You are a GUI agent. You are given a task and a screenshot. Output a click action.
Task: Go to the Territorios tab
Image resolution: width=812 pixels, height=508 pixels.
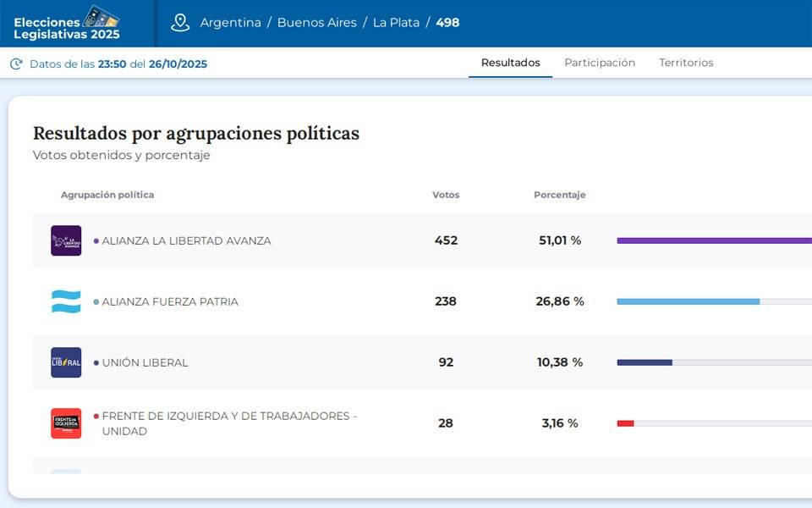click(x=686, y=63)
